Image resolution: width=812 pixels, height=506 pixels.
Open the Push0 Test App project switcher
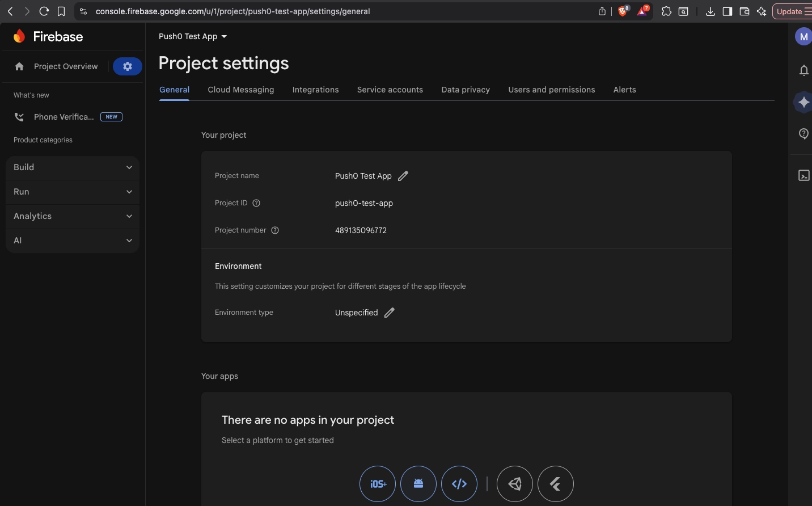(193, 36)
